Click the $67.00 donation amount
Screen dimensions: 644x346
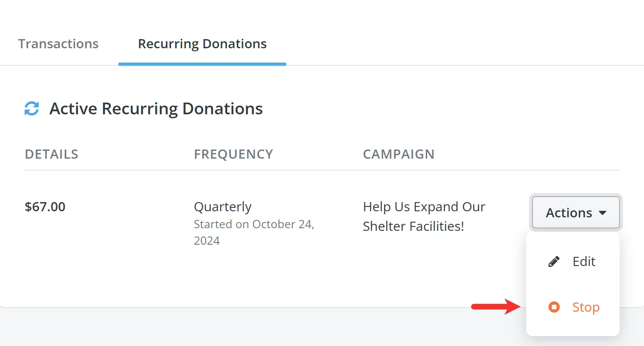(x=45, y=206)
